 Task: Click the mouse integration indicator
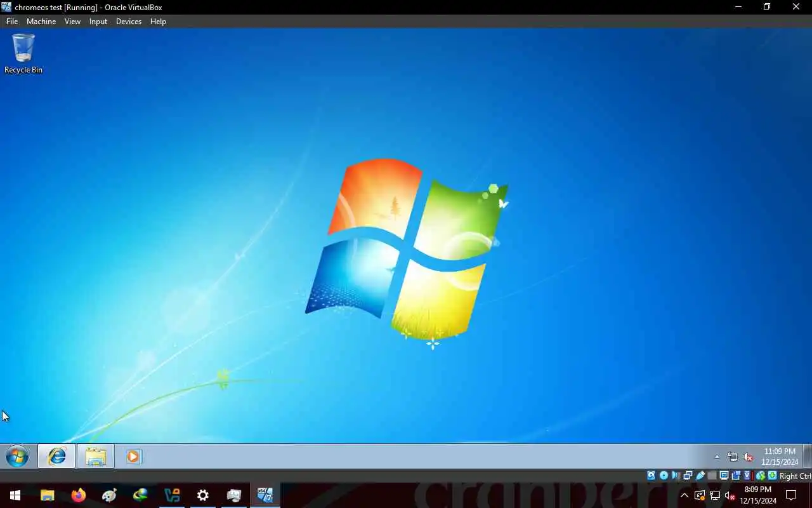(x=760, y=476)
